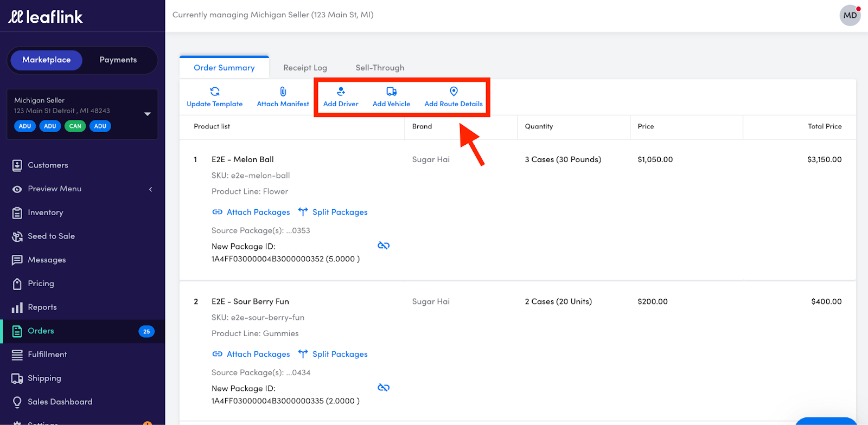
Task: Collapse Preview Menu chevron
Action: [151, 189]
